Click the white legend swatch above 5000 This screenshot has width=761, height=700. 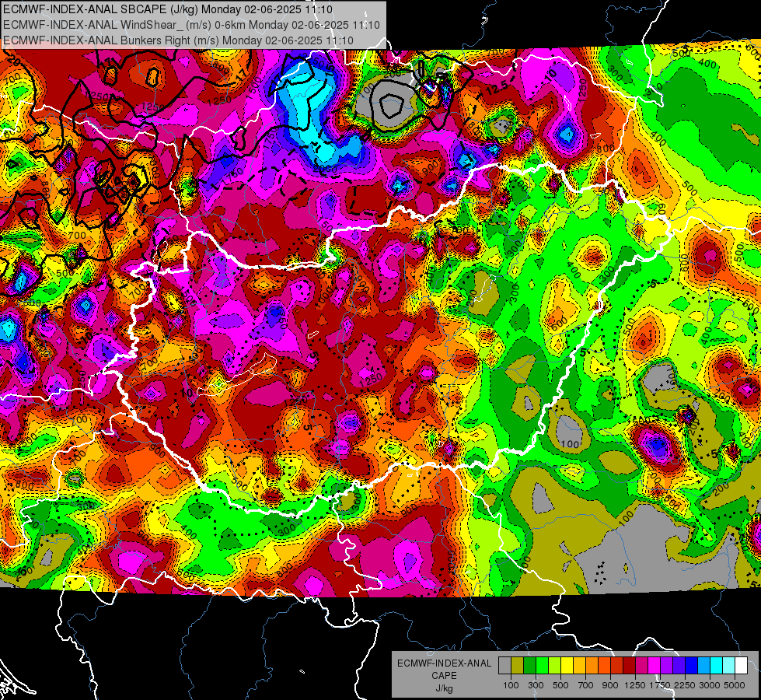coord(742,665)
